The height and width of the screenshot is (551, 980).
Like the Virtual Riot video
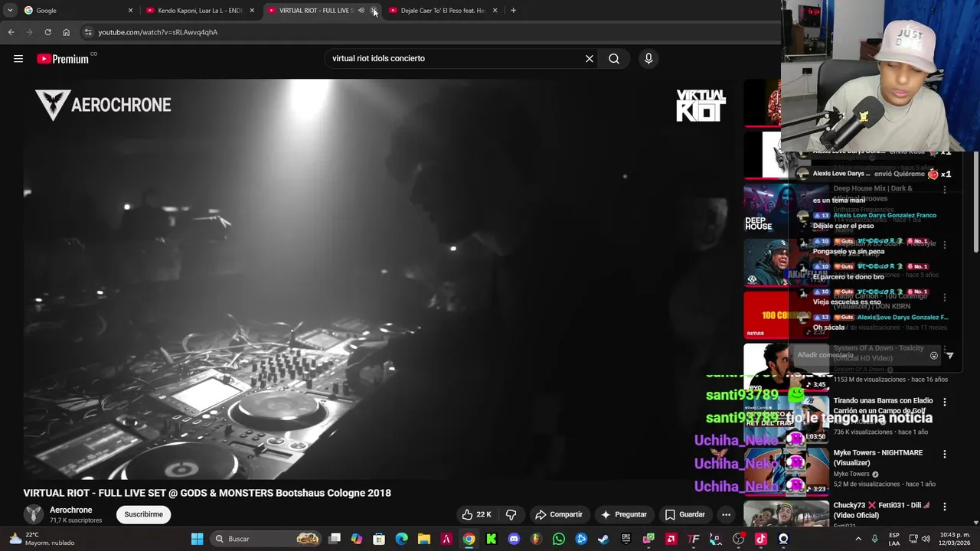tap(476, 514)
